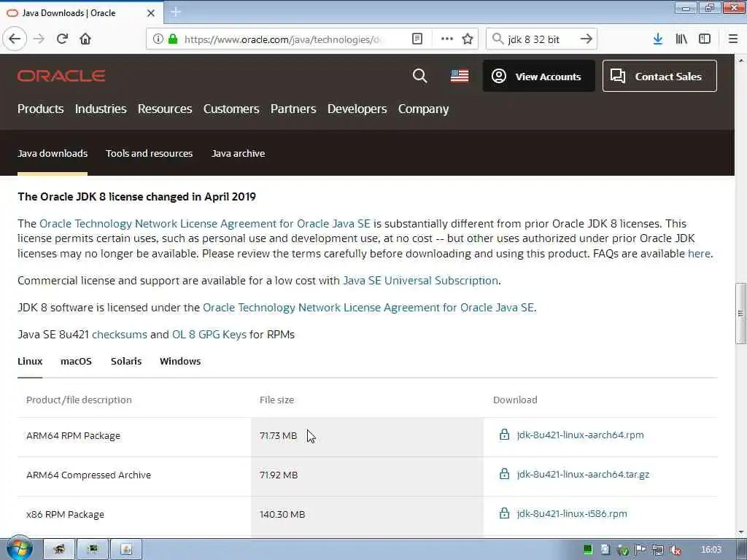This screenshot has height=560, width=747.
Task: Click the Oracle logo
Action: (61, 76)
